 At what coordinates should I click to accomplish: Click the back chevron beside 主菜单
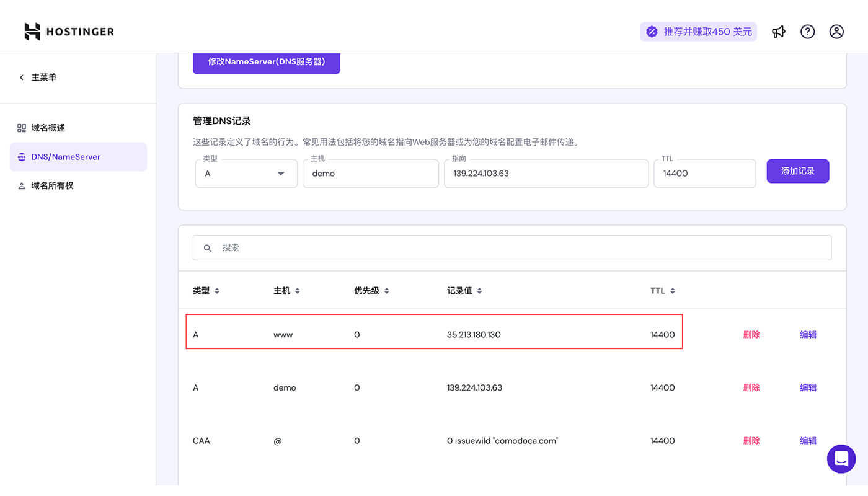click(x=22, y=77)
